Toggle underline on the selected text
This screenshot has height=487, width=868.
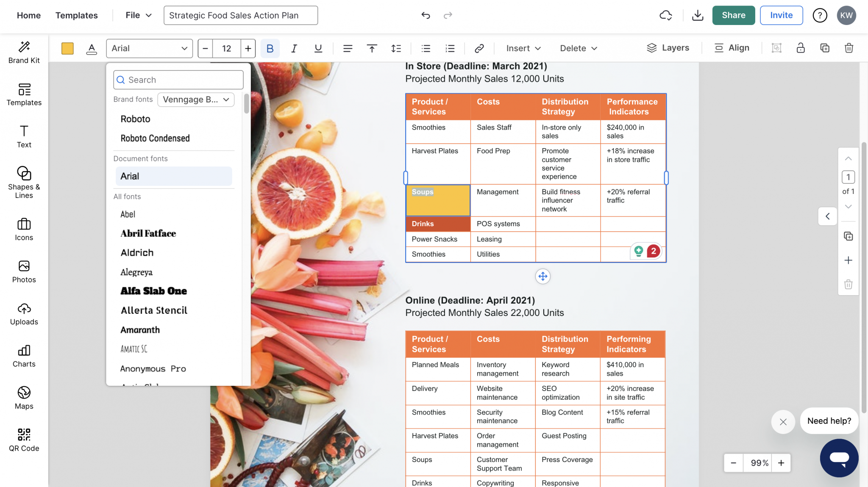point(318,48)
